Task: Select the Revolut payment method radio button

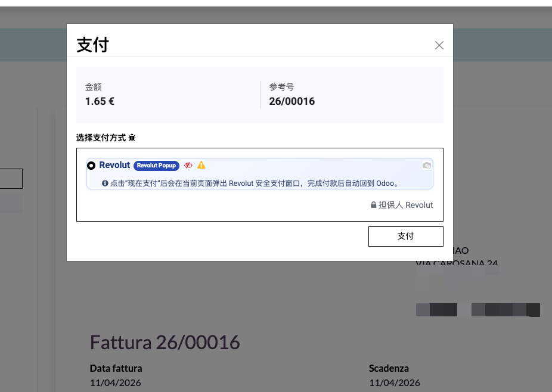Action: point(91,165)
